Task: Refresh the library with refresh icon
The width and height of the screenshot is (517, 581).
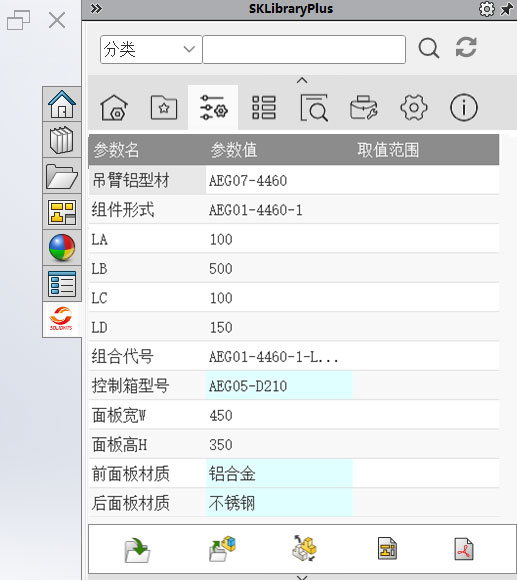Action: [x=466, y=47]
